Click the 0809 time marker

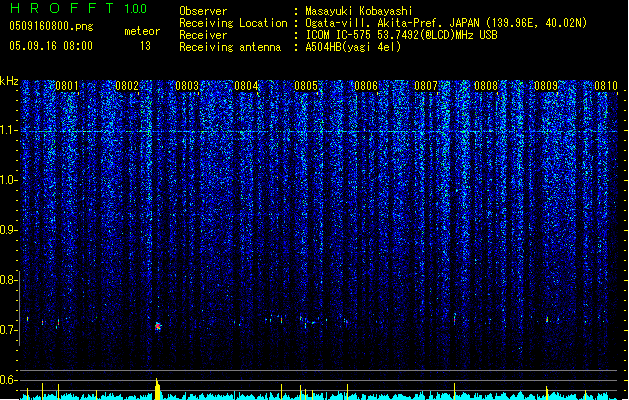coord(546,86)
